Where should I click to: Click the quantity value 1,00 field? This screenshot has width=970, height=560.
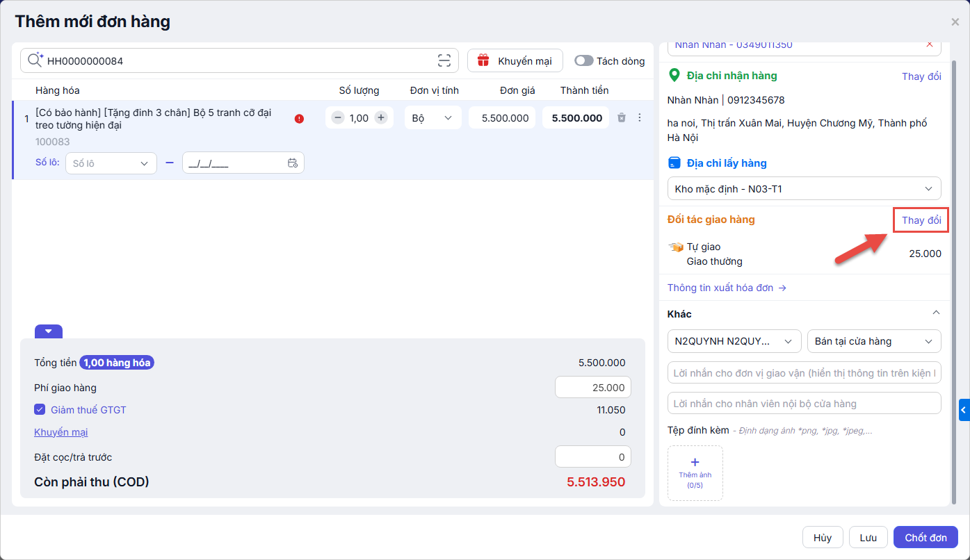pos(359,118)
